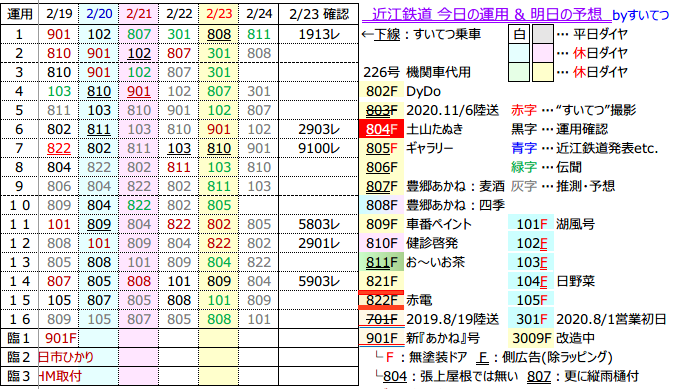This screenshot has height=389, width=676.
Task: Select the blue 2/20 column header
Action: coord(99,14)
